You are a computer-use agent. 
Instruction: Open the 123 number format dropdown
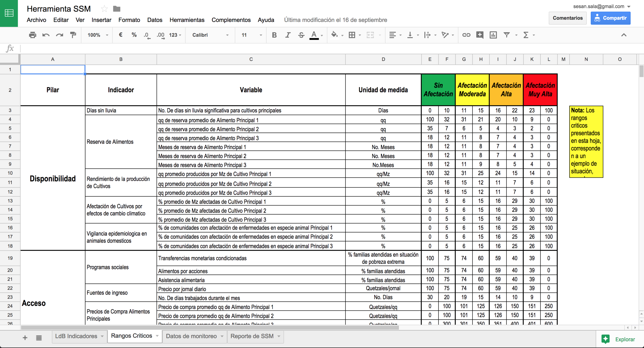(x=175, y=35)
